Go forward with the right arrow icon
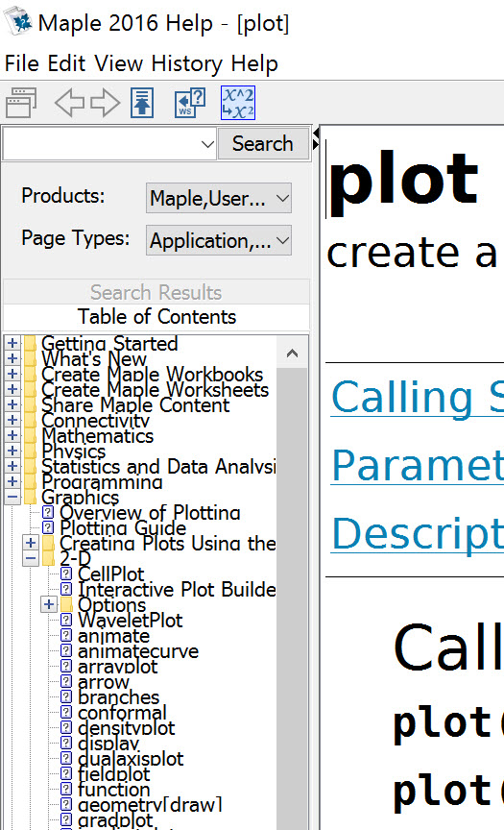Image resolution: width=504 pixels, height=830 pixels. click(x=106, y=102)
